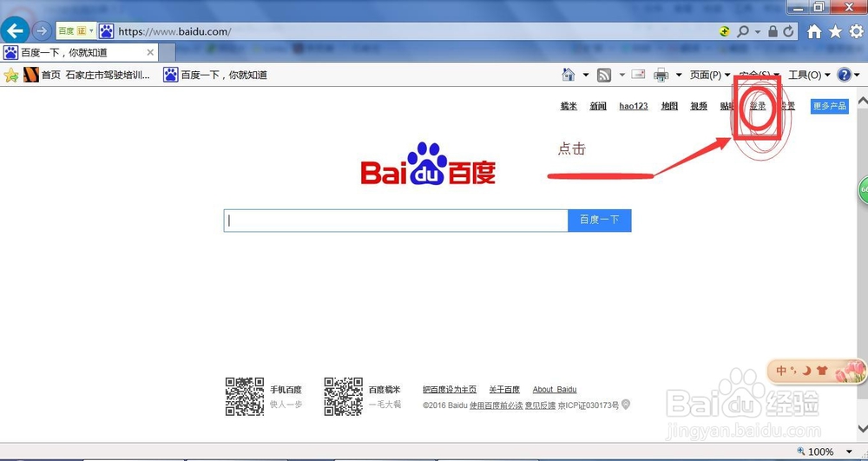Expand the command bar home dropdown arrow
The width and height of the screenshot is (868, 461).
(x=585, y=75)
